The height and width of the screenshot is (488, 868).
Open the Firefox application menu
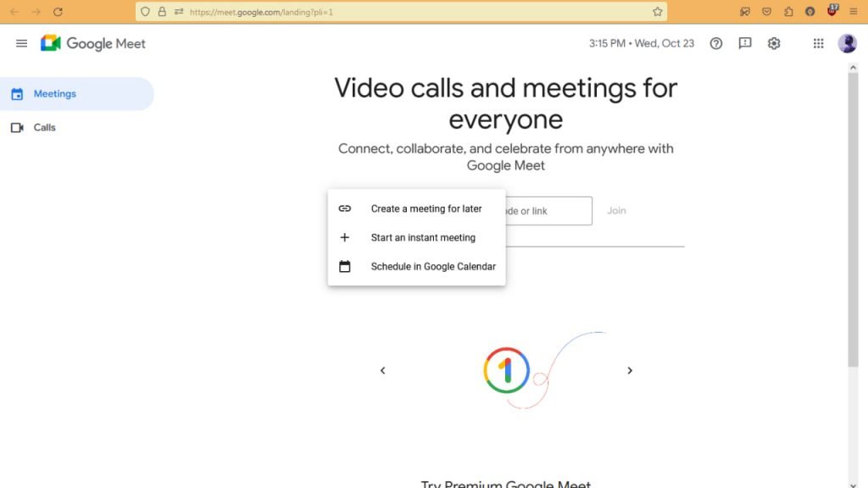point(853,12)
